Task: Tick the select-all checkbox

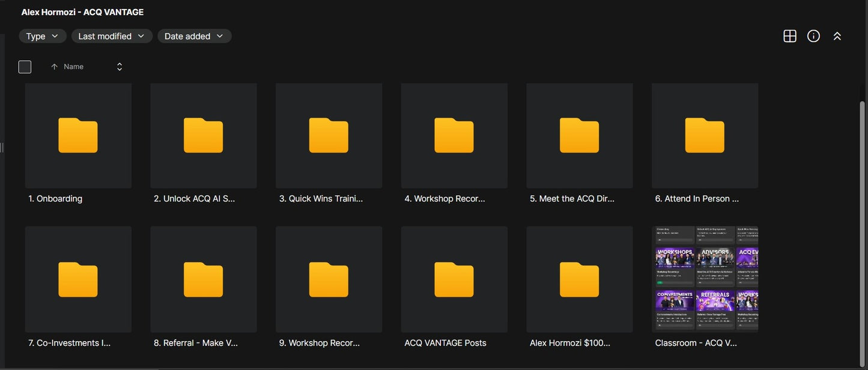Action: click(25, 67)
